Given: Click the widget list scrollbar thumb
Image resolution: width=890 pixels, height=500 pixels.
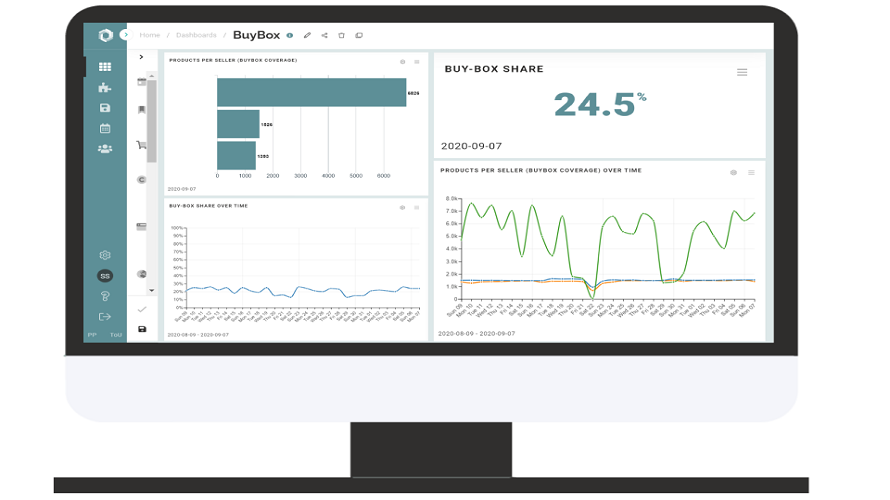Looking at the screenshot, I should click(152, 121).
